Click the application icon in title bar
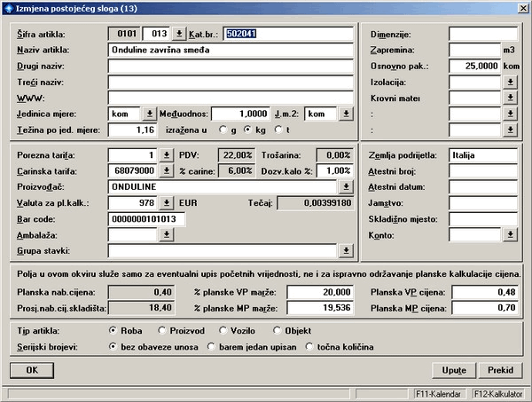Screen dimensions: 532x402 [x=8, y=8]
